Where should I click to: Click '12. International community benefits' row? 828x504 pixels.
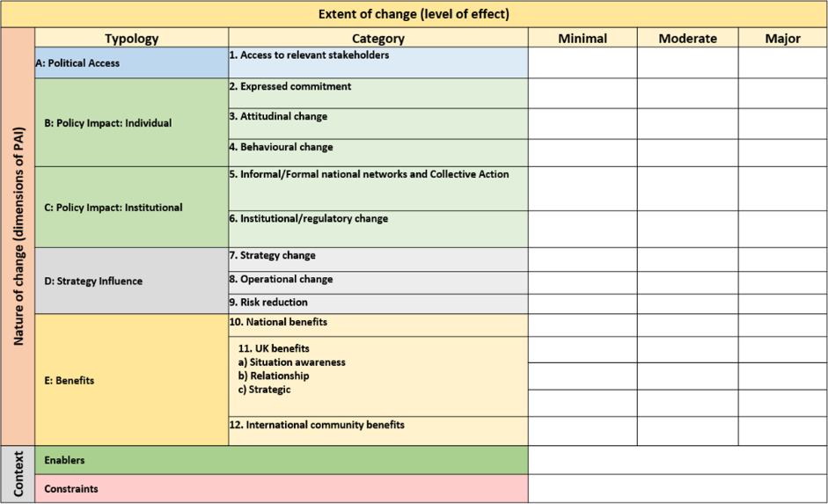[x=378, y=431]
